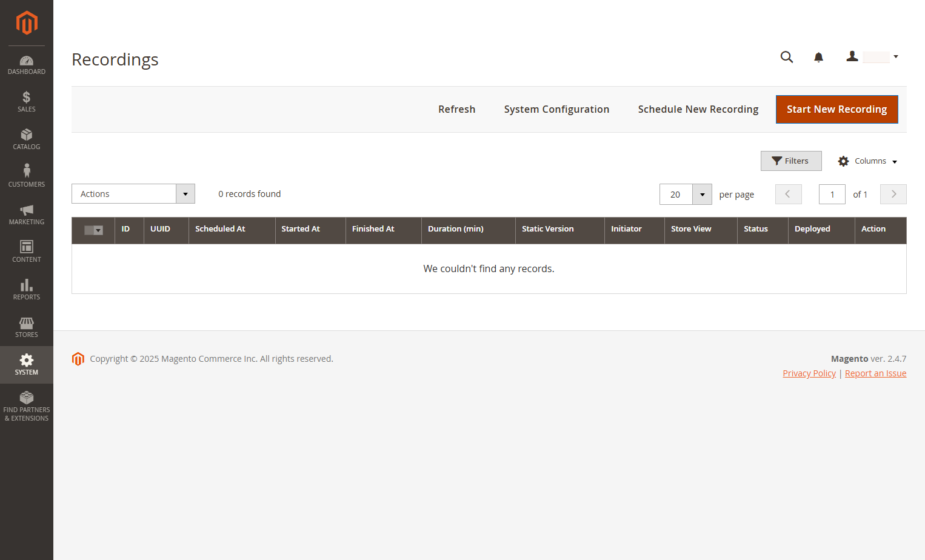The width and height of the screenshot is (925, 560).
Task: Click Schedule New Recording
Action: pos(698,109)
